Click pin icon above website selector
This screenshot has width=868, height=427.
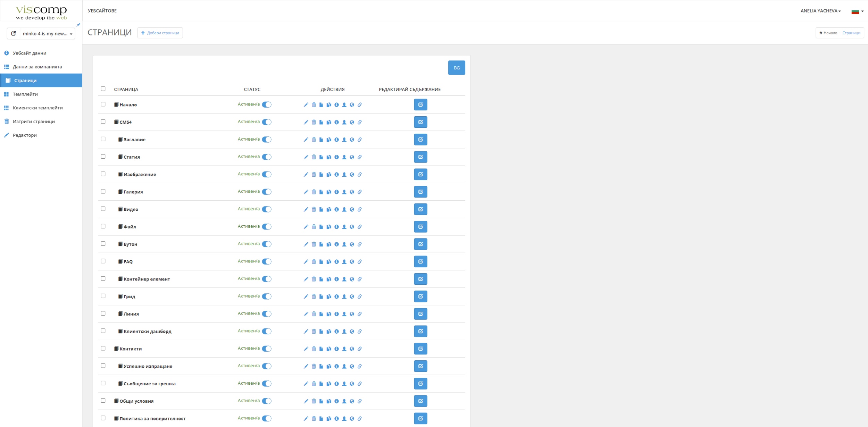[78, 25]
